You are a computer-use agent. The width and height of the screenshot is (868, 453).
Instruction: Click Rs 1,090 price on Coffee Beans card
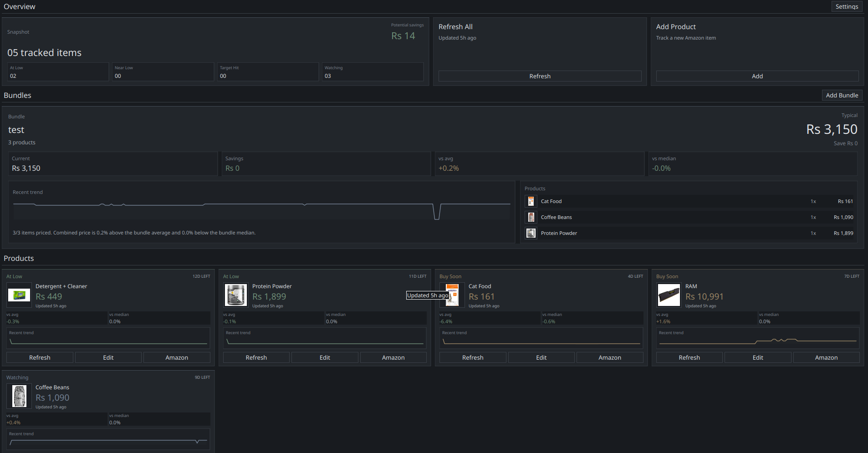click(52, 397)
